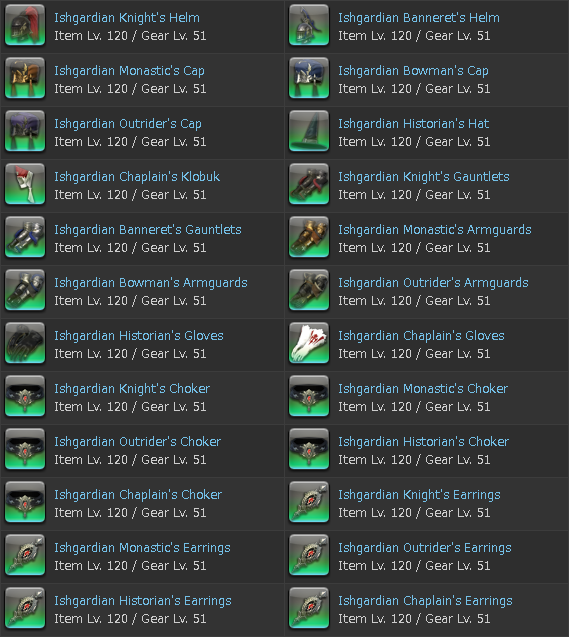
Task: Open the Ishgardian Chaplain's Choker link
Action: click(x=138, y=495)
